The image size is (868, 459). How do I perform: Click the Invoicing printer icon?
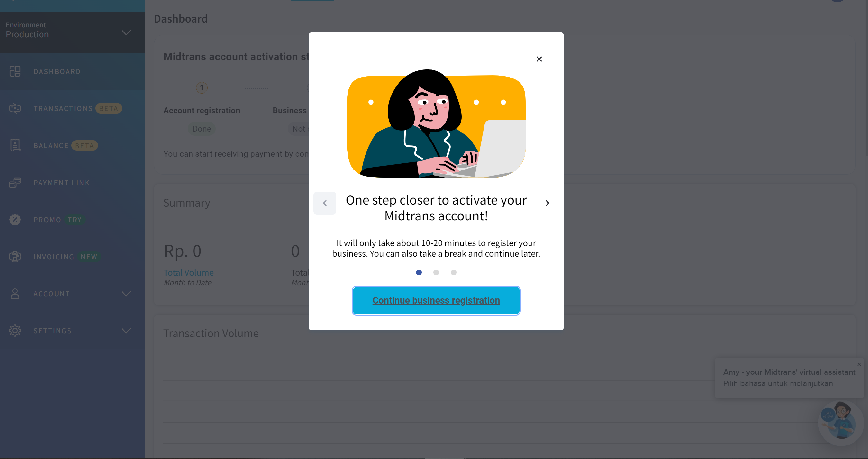click(x=15, y=257)
